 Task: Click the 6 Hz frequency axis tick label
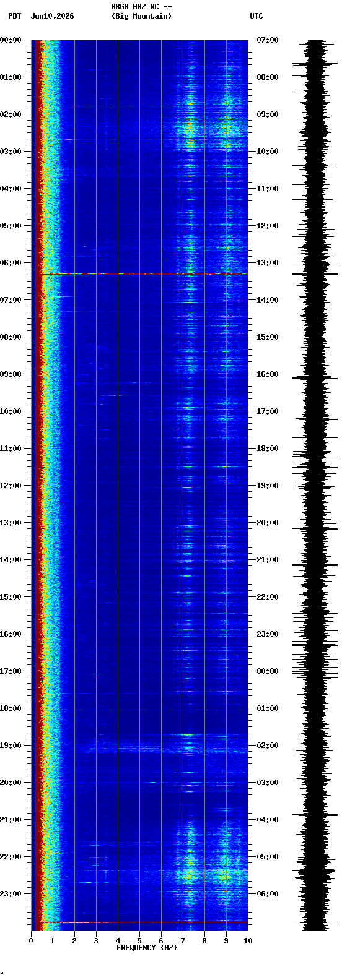(161, 941)
